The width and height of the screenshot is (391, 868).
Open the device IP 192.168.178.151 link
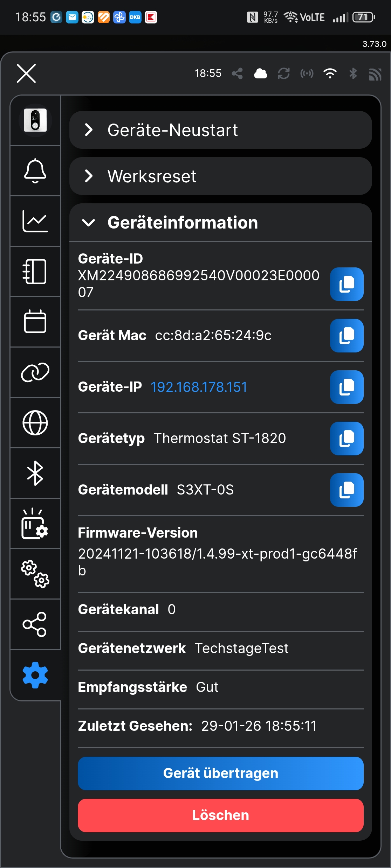[199, 387]
